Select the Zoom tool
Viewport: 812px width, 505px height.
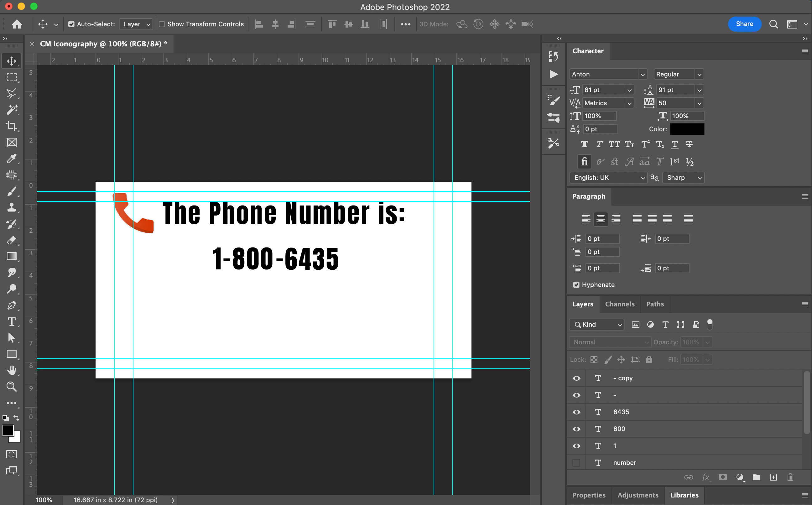click(12, 387)
